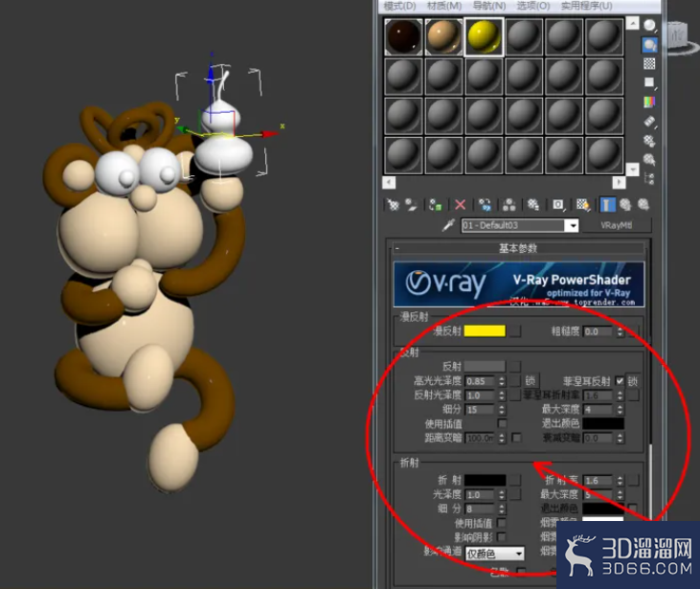Click the yellow 漫反射 color swatch

(485, 331)
